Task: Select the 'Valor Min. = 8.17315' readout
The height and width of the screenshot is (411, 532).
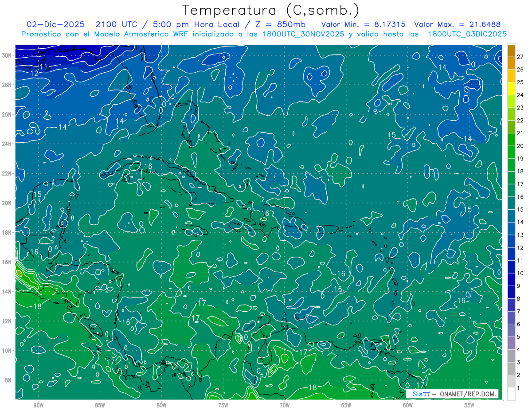Action: pyautogui.click(x=364, y=24)
